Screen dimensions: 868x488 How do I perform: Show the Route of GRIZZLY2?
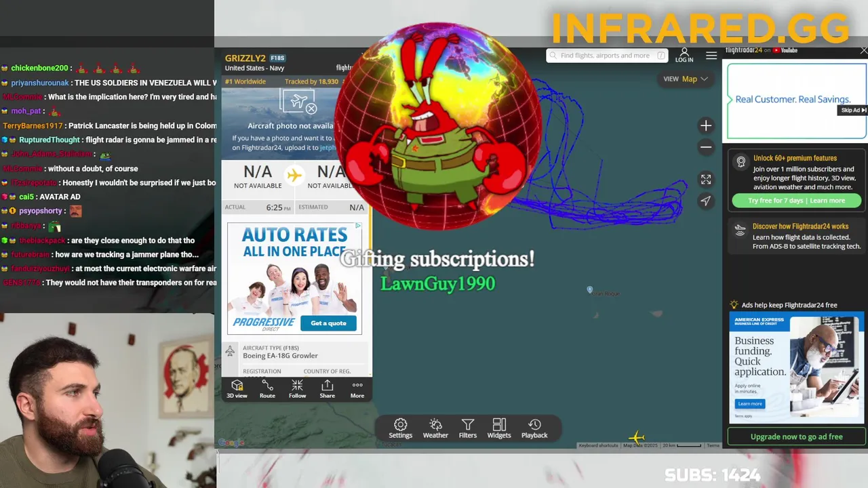point(267,389)
